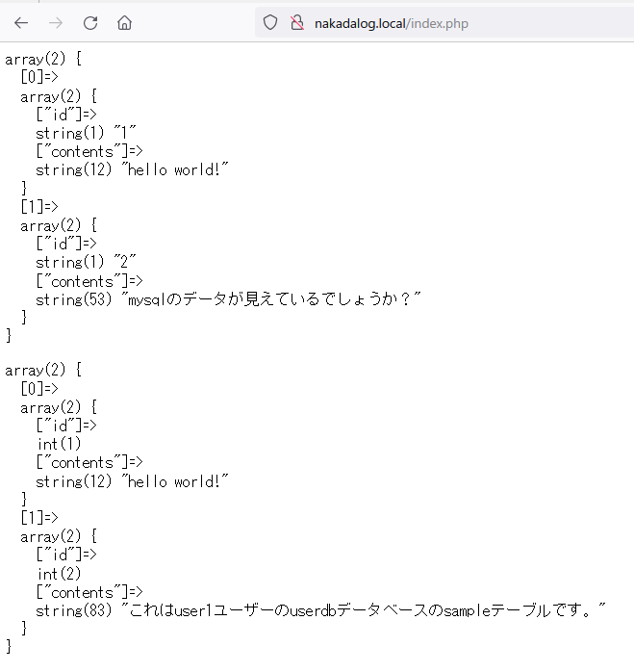Click the browser Back arrow button
This screenshot has height=672, width=634.
[x=21, y=22]
